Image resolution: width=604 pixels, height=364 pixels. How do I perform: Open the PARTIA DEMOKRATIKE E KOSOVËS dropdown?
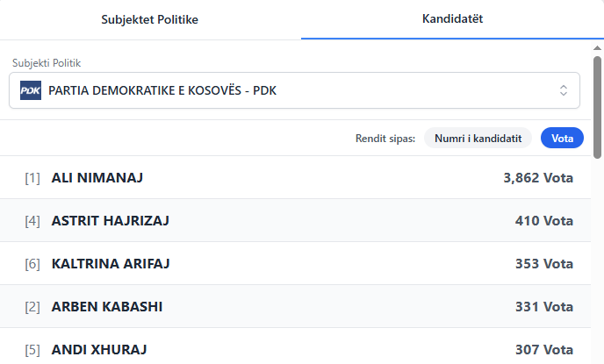(x=294, y=90)
